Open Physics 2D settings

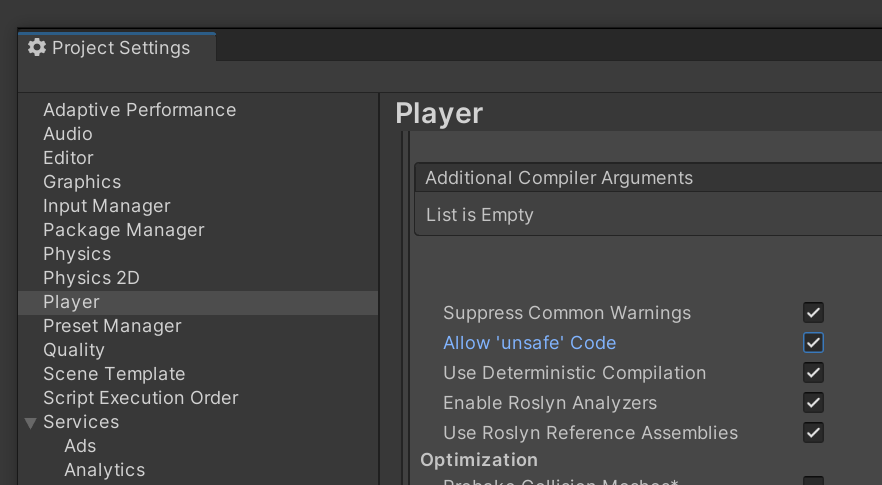click(x=91, y=278)
